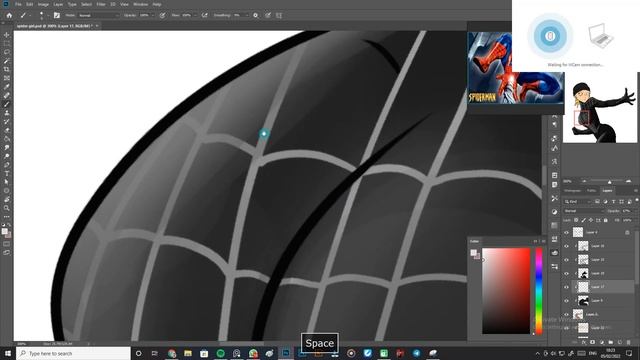Enable airbrush-style build-up
This screenshot has height=360, width=640.
point(204,15)
